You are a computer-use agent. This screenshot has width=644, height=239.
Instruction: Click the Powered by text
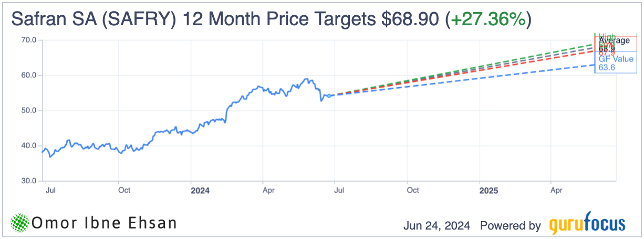coord(510,226)
